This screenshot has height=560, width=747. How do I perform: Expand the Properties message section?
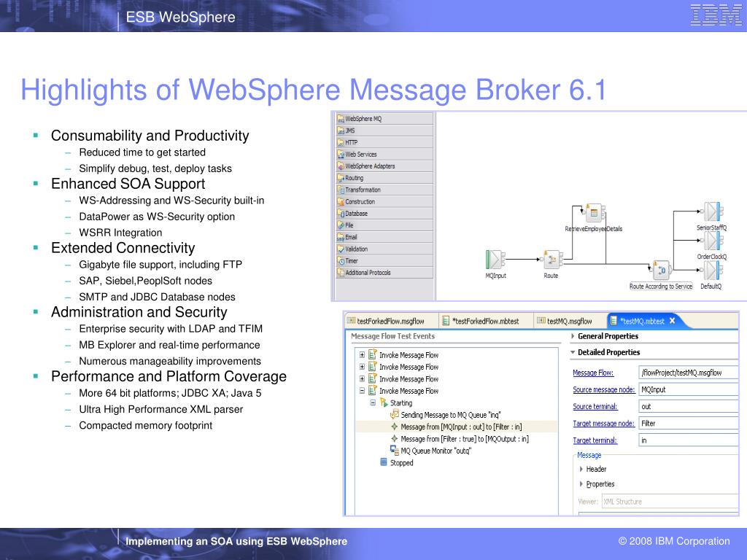tap(581, 484)
